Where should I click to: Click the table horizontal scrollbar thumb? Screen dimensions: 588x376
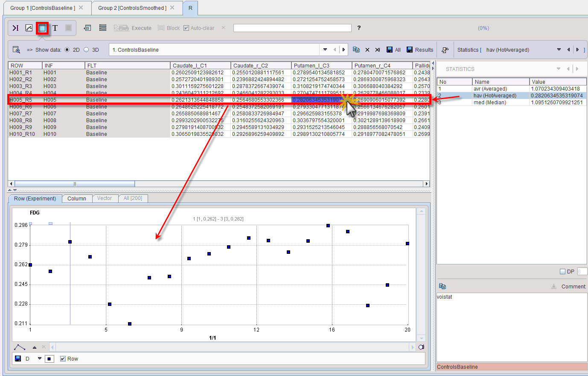coord(75,184)
